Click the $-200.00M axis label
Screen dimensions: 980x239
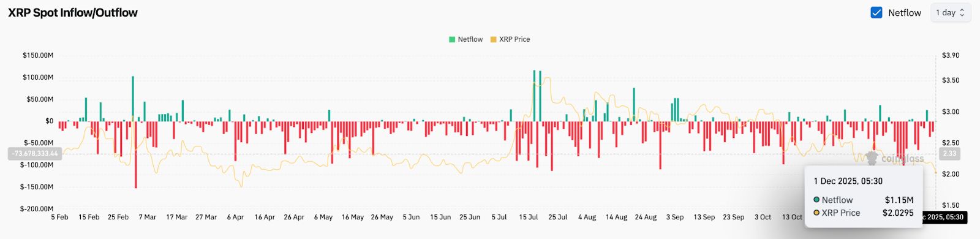[x=37, y=209]
